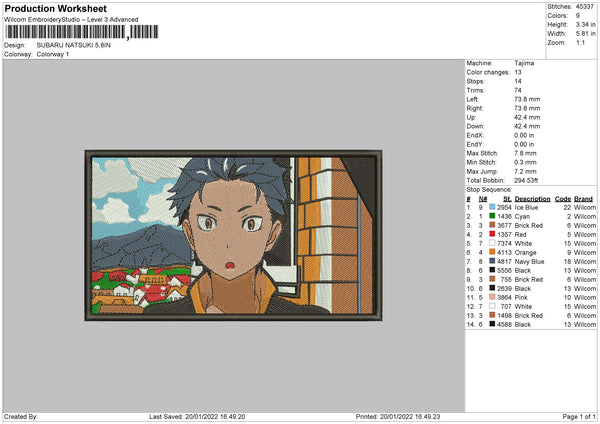This screenshot has width=600, height=424.
Task: Click Total Bobbin value '294.53ft'
Action: [526, 180]
